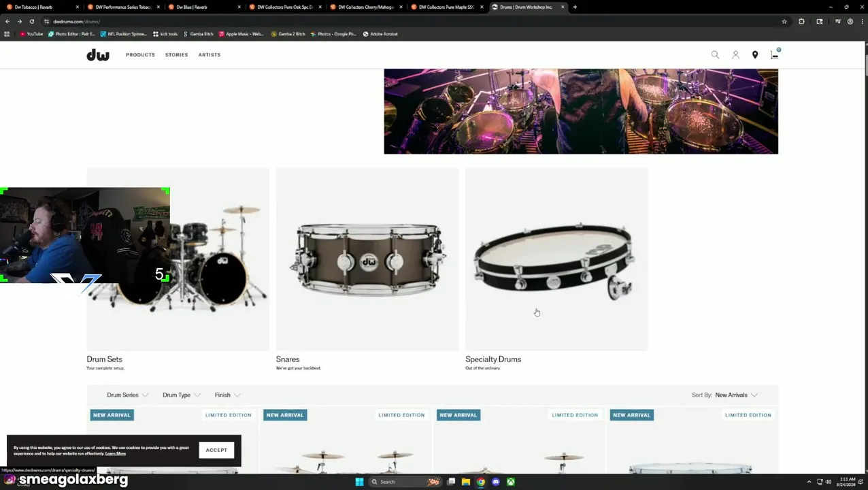
Task: Close the Drums | Drum Workshop tab
Action: point(563,7)
